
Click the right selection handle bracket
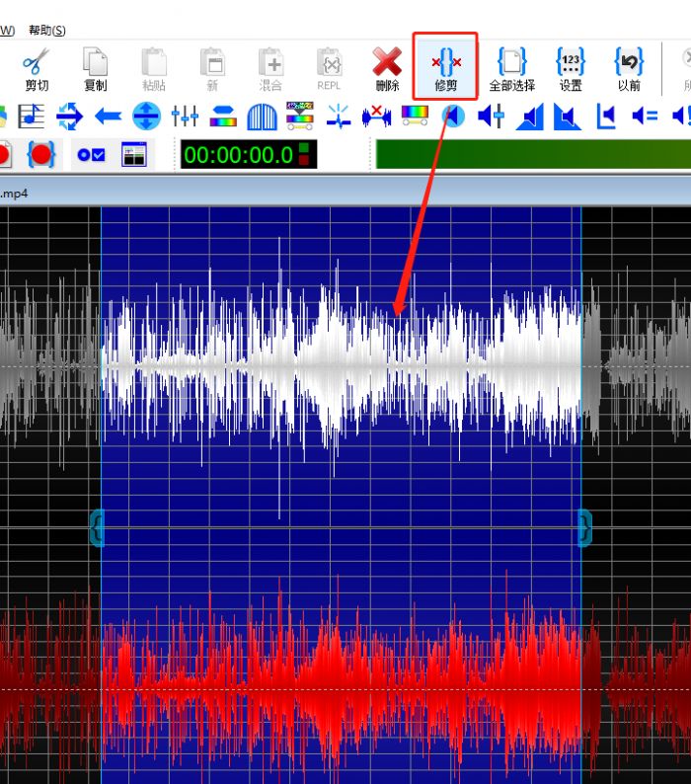tap(585, 527)
